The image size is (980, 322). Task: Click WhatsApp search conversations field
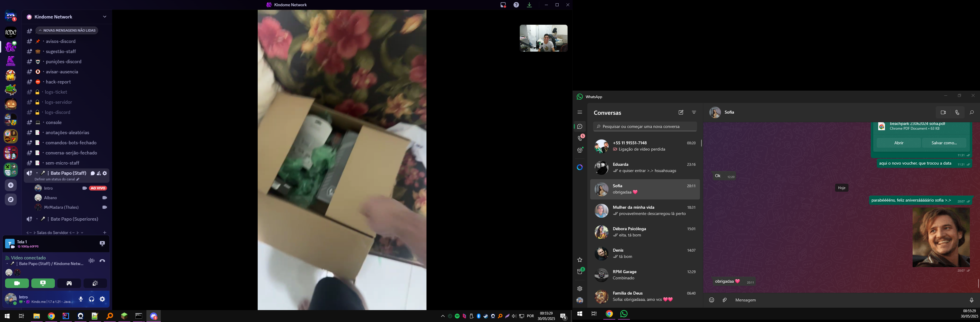(x=645, y=127)
